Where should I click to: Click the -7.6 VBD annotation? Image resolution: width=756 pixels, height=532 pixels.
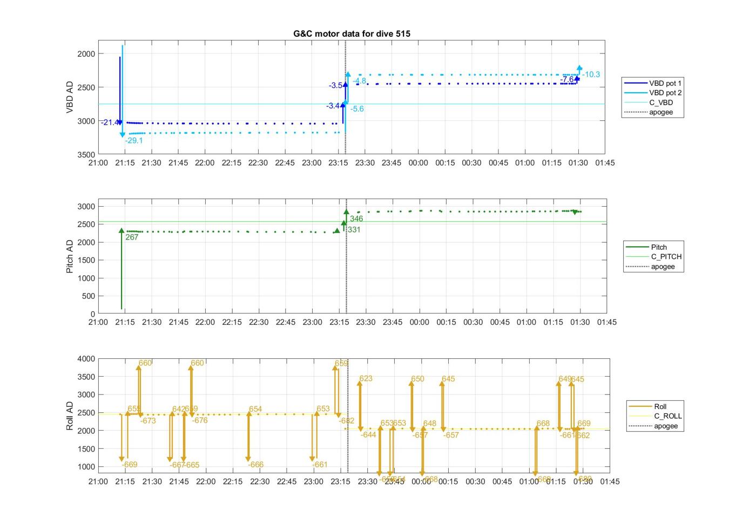pyautogui.click(x=567, y=79)
